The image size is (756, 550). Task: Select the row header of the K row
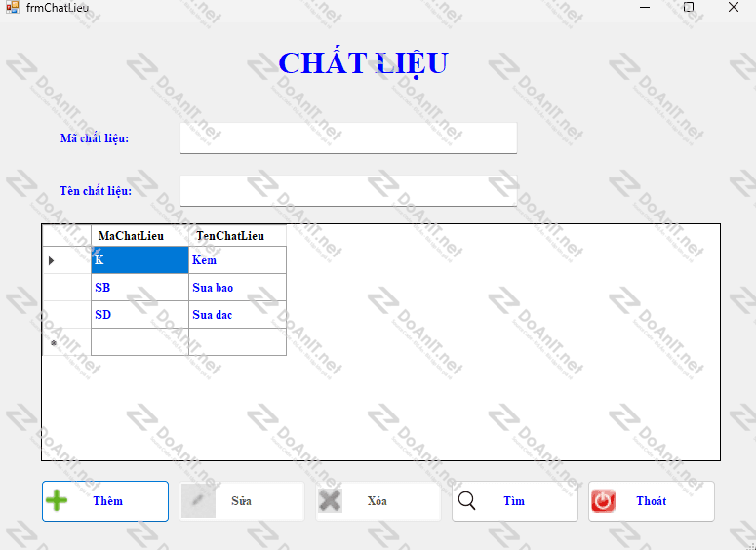[66, 260]
